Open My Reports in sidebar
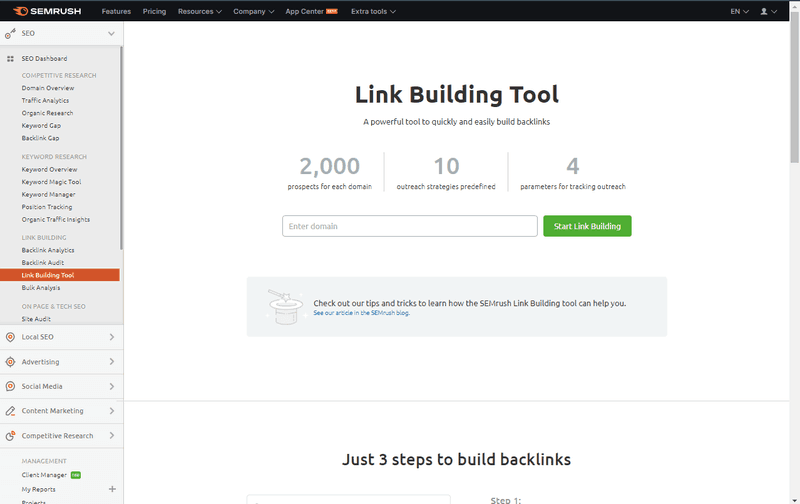800x504 pixels. (x=39, y=490)
